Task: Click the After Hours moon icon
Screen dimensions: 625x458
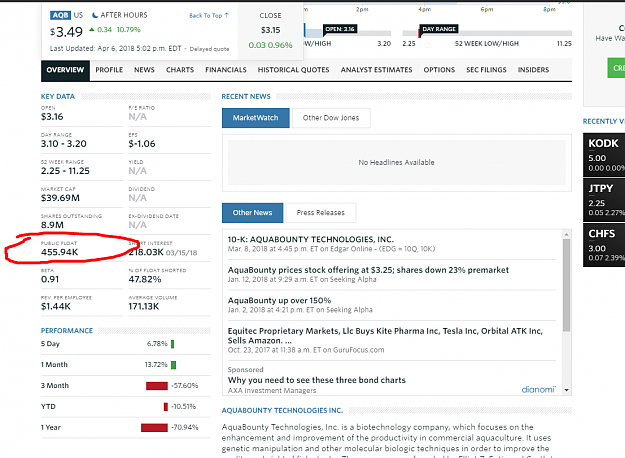Action: 95,15
